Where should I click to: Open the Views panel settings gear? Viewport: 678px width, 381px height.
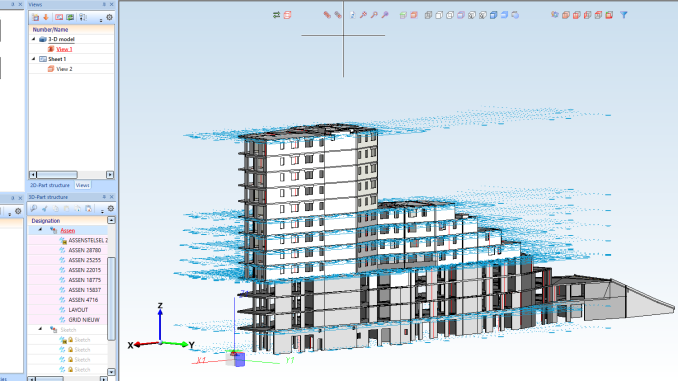109,17
